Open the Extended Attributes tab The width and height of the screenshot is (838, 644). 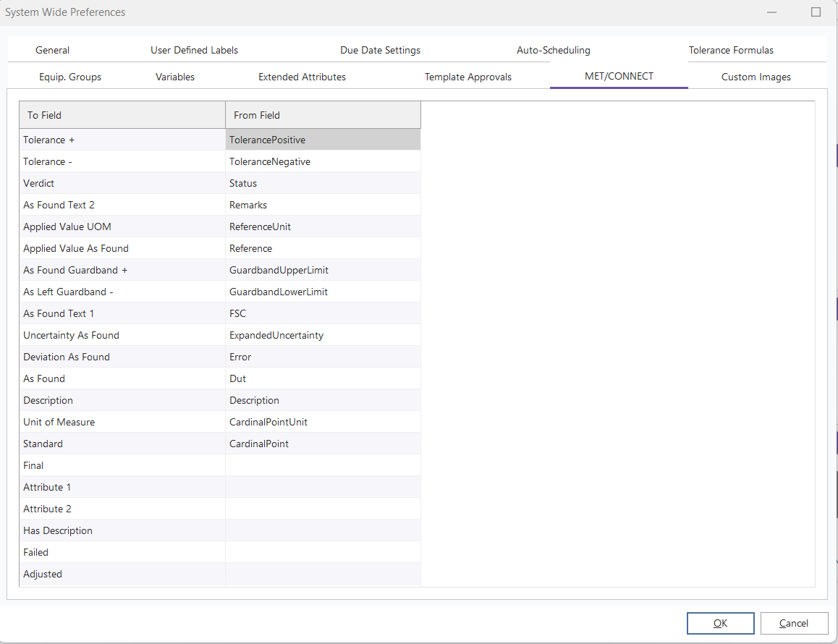tap(302, 77)
